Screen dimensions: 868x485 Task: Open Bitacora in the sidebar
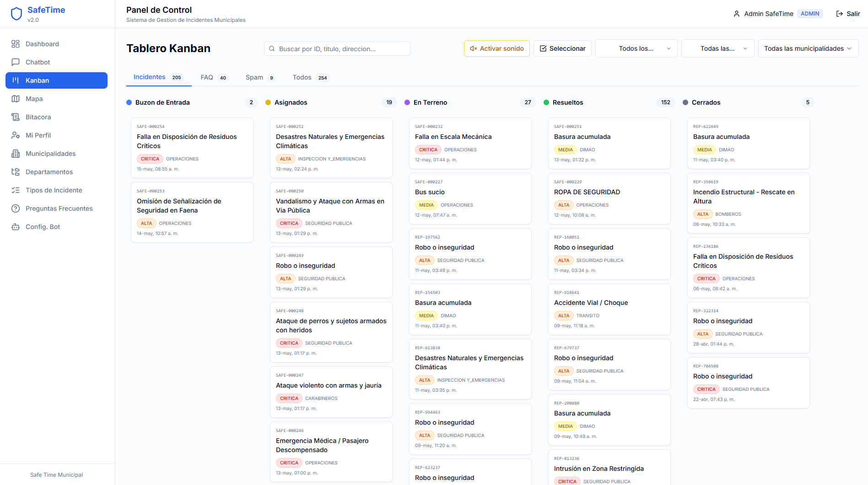56,117
